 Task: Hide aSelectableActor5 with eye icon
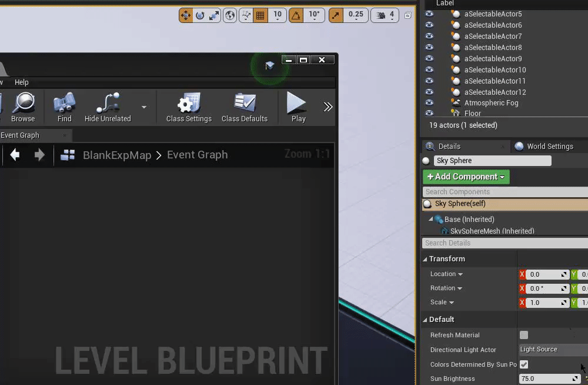point(429,14)
